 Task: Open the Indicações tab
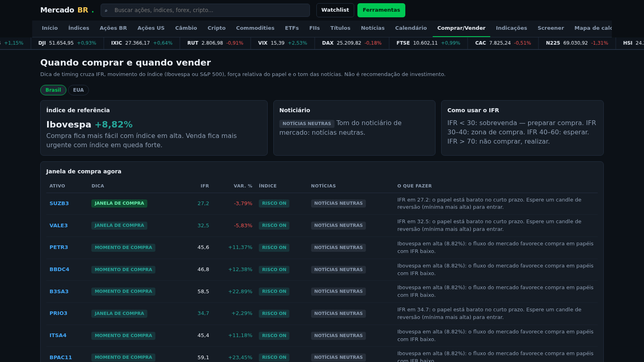(x=511, y=28)
